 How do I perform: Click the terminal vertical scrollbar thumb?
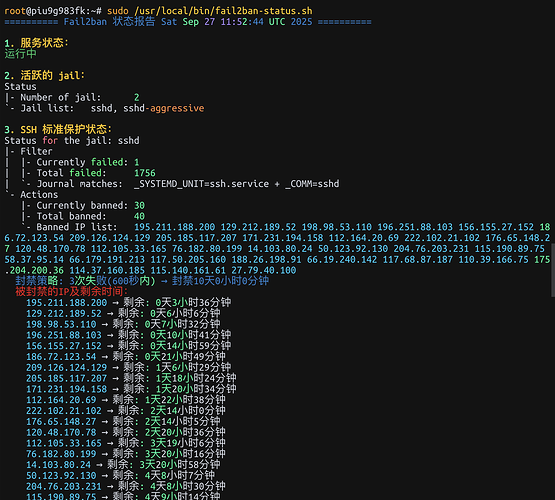click(x=553, y=270)
